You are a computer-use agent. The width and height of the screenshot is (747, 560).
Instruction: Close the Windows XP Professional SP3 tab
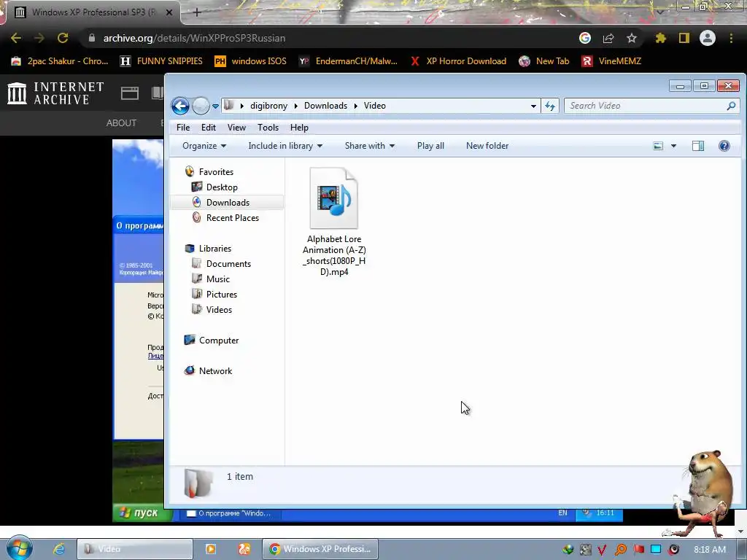point(169,12)
